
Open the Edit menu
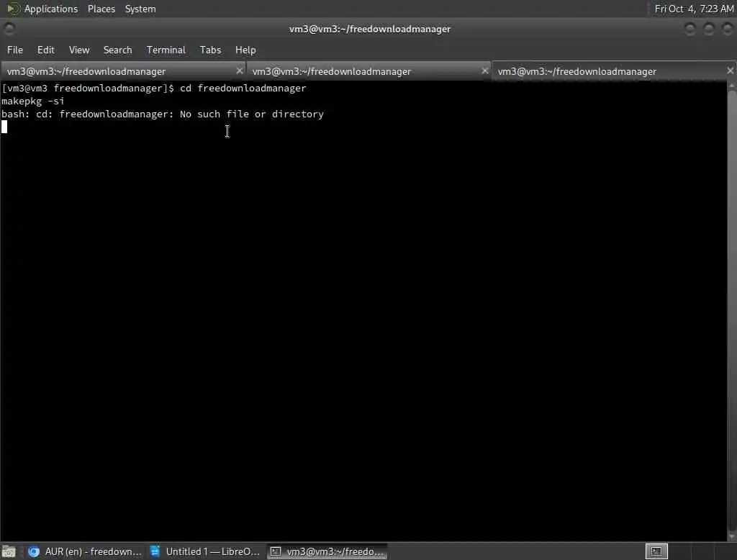(45, 50)
